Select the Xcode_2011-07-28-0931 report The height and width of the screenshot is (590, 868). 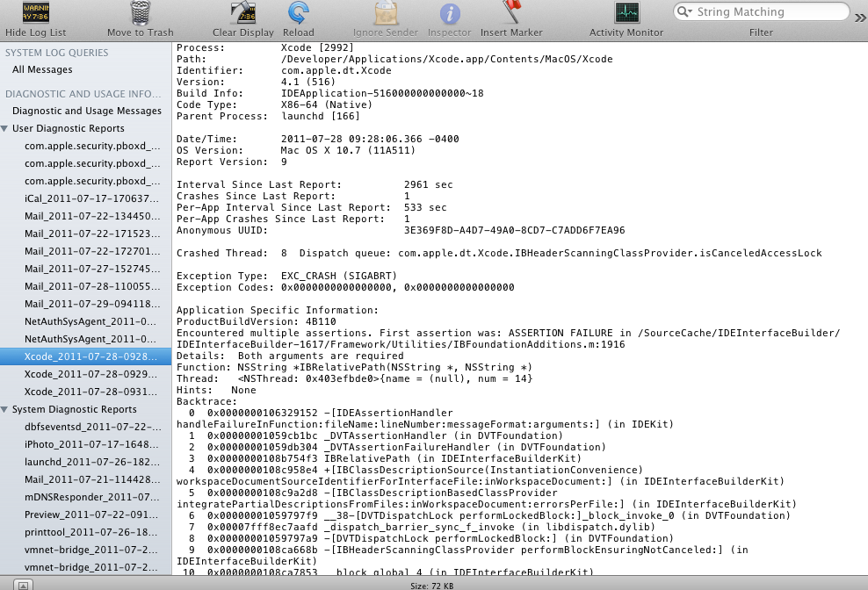(x=86, y=392)
